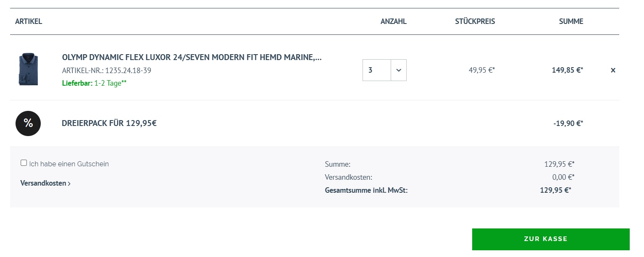The width and height of the screenshot is (644, 257).
Task: Open the Olymp marine shirt thumbnail
Action: [28, 70]
